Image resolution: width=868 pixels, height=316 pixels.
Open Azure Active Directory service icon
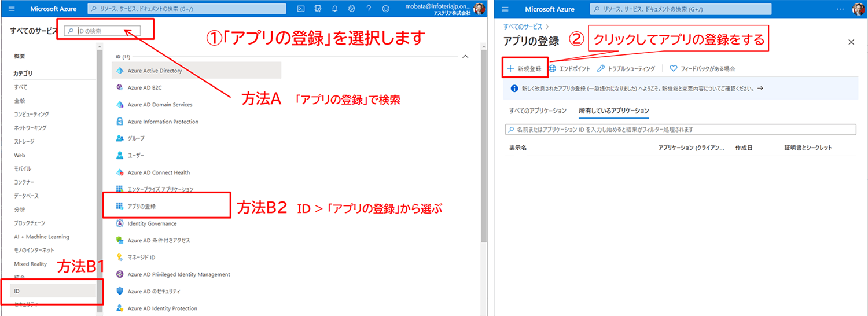(x=120, y=71)
